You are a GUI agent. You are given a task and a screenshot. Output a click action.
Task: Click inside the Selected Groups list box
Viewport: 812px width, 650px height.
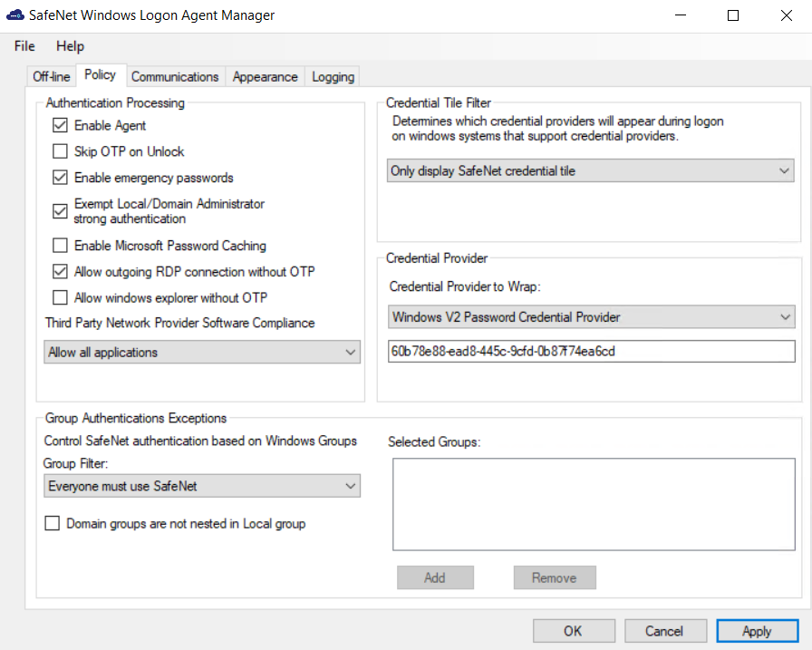[x=594, y=504]
